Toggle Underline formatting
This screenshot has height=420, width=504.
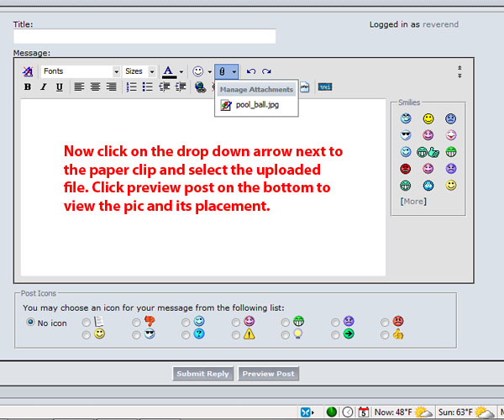(59, 87)
